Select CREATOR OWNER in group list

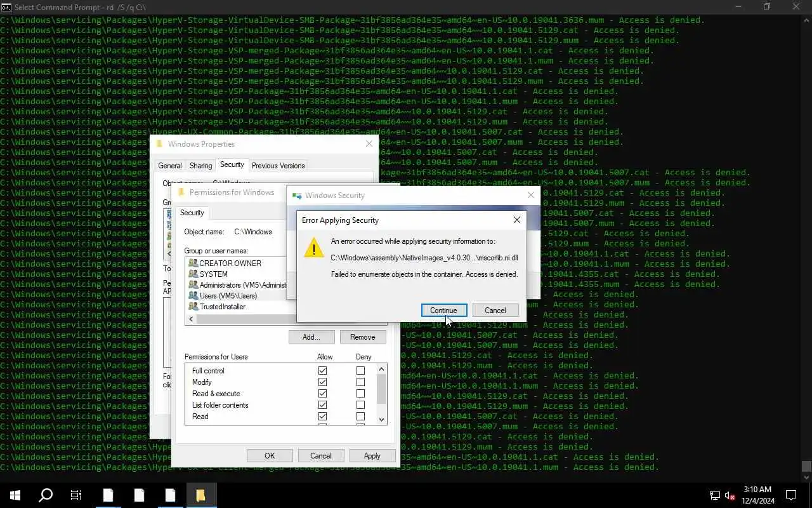click(x=230, y=264)
